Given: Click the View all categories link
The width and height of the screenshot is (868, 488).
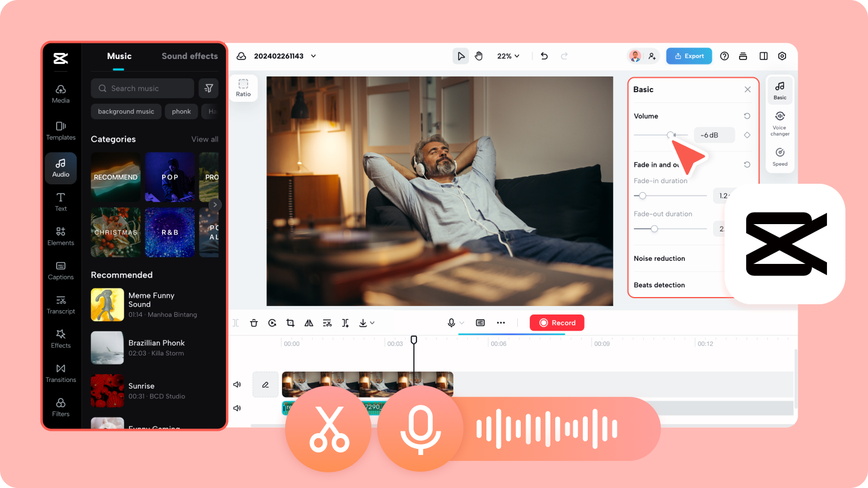Looking at the screenshot, I should [x=205, y=139].
